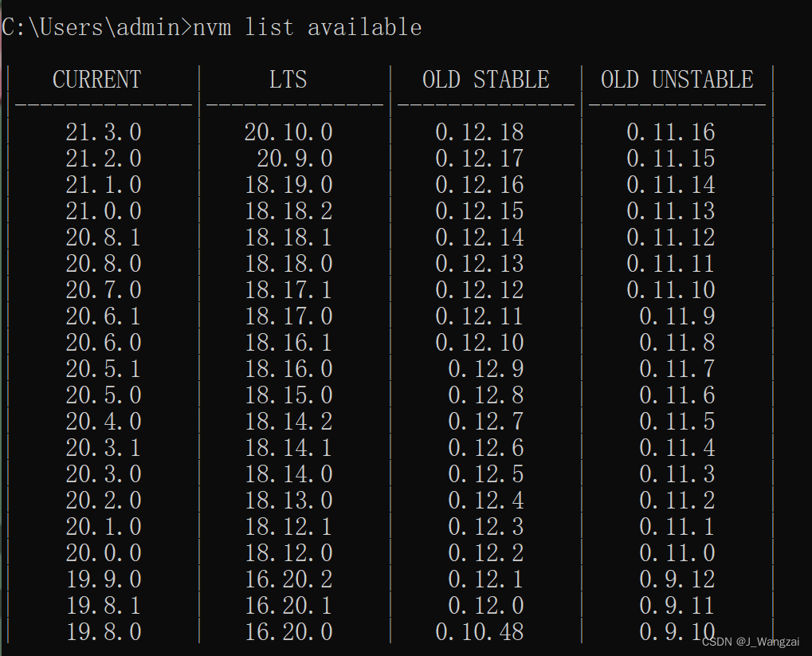This screenshot has width=812, height=656.
Task: Click old stable version 0.12.18
Action: point(480,132)
